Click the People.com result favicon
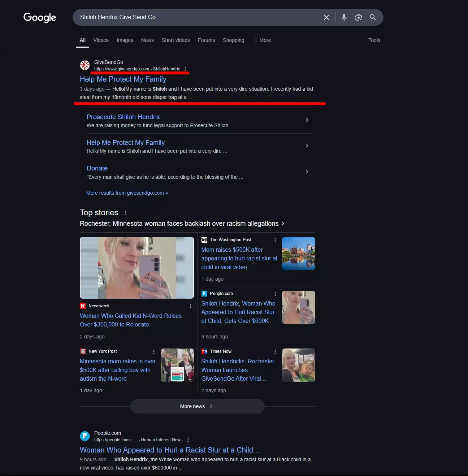468x476 pixels. 85,436
